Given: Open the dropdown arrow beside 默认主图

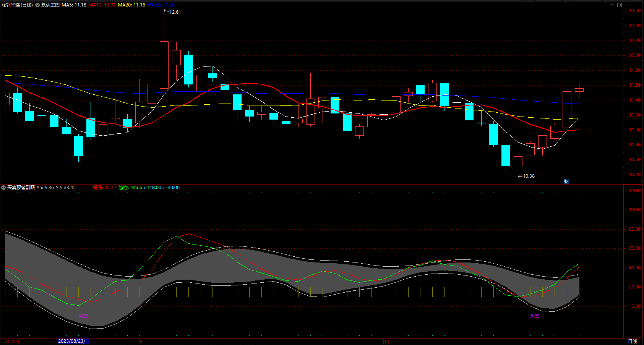Looking at the screenshot, I should pyautogui.click(x=37, y=5).
